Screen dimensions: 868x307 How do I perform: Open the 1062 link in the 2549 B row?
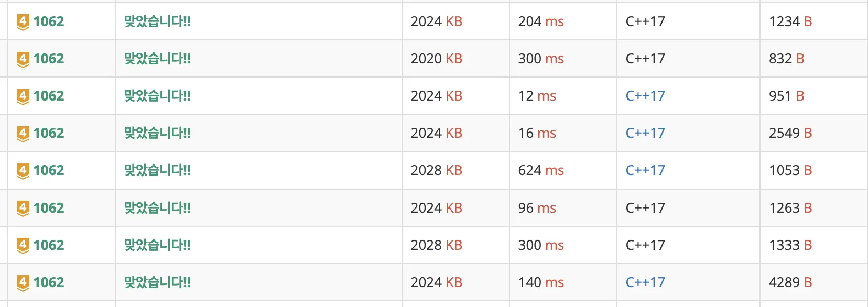[x=49, y=133]
